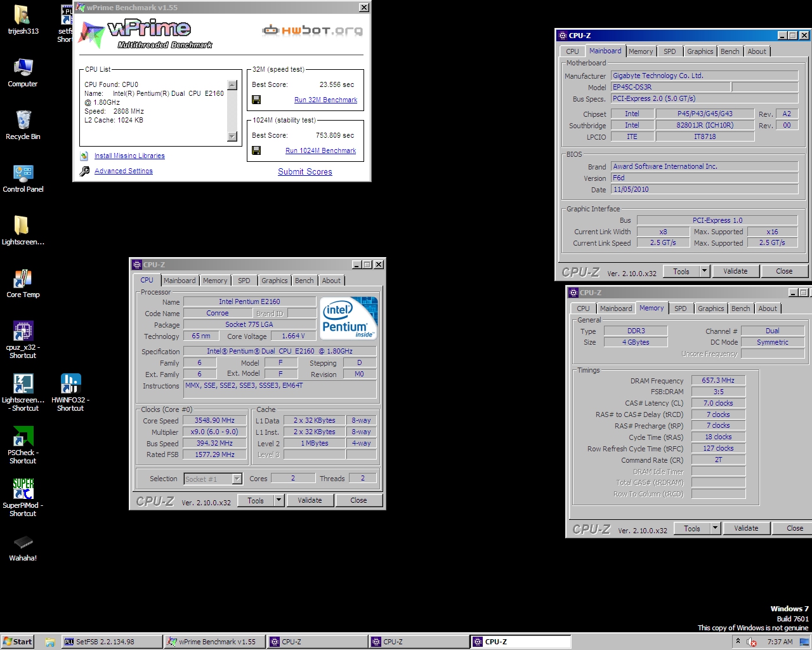This screenshot has width=812, height=650.
Task: Switch to Mainboard tab in CPU window
Action: pyautogui.click(x=180, y=281)
